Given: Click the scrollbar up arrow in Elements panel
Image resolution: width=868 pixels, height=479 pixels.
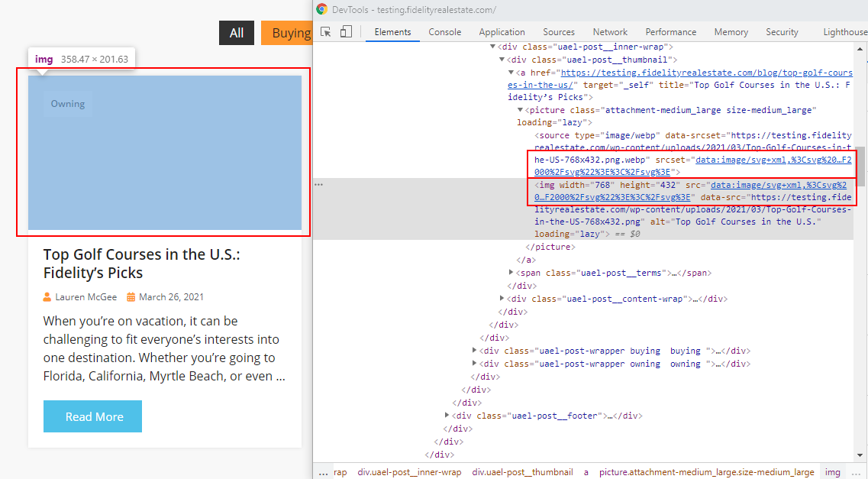Looking at the screenshot, I should click(860, 49).
